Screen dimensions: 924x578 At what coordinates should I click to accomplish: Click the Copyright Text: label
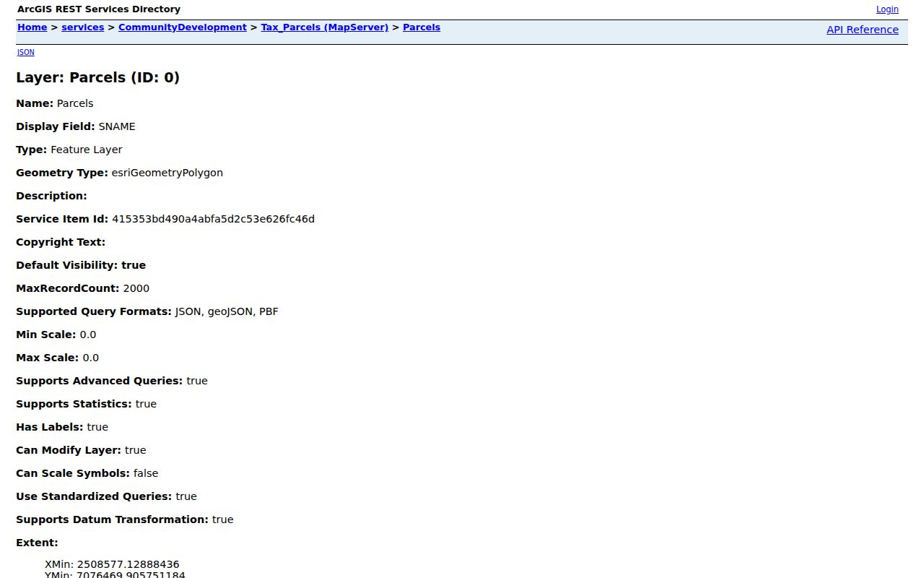[x=61, y=242]
